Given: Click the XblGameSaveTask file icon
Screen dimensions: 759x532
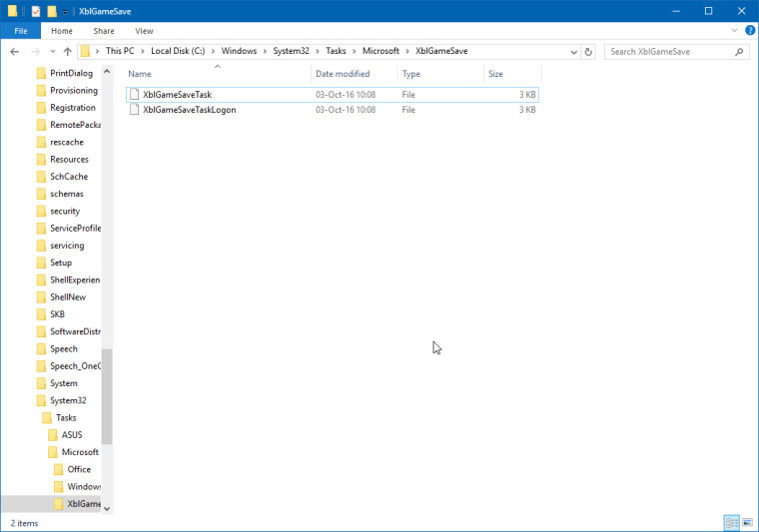Looking at the screenshot, I should tap(134, 95).
